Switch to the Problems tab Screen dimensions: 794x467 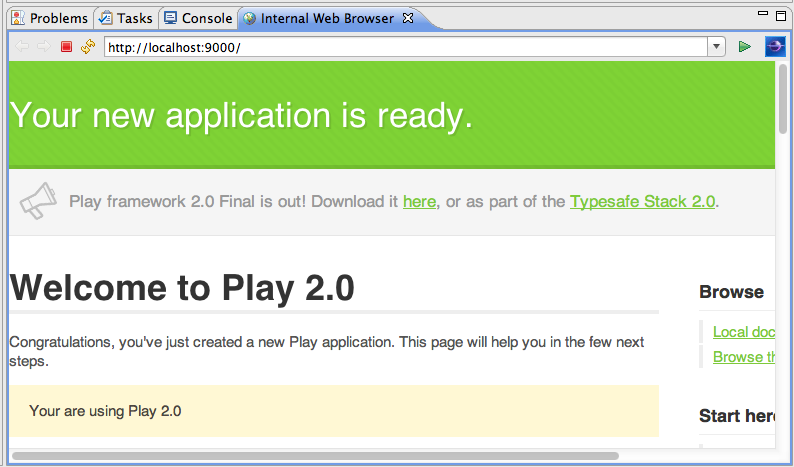click(50, 18)
